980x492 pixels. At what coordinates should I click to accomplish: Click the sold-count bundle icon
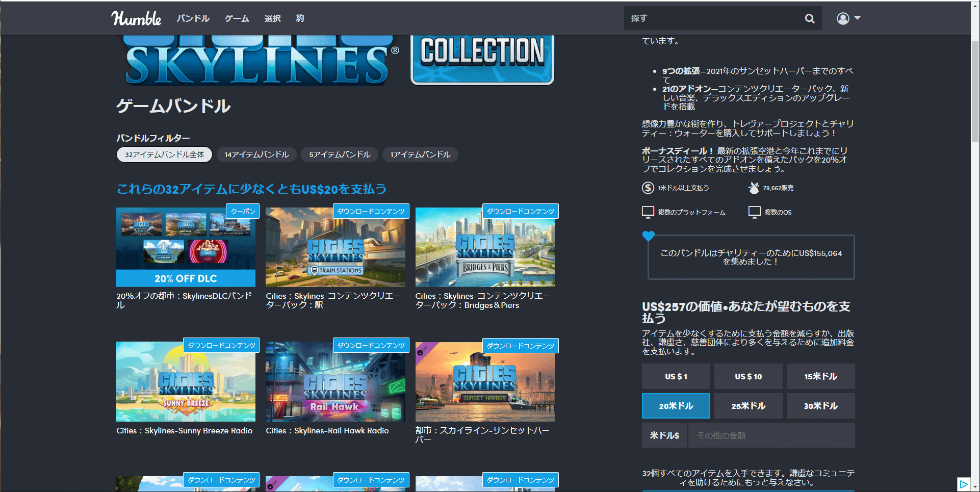pos(754,188)
